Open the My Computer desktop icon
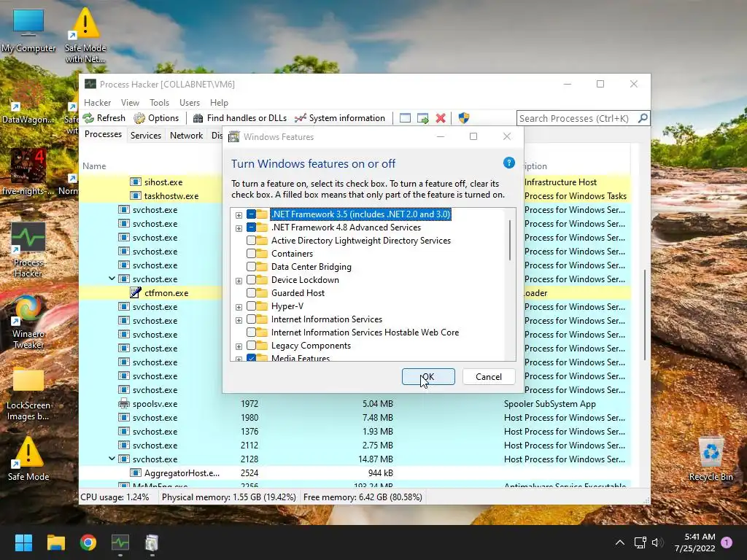Viewport: 747px width, 560px height. coord(28,31)
